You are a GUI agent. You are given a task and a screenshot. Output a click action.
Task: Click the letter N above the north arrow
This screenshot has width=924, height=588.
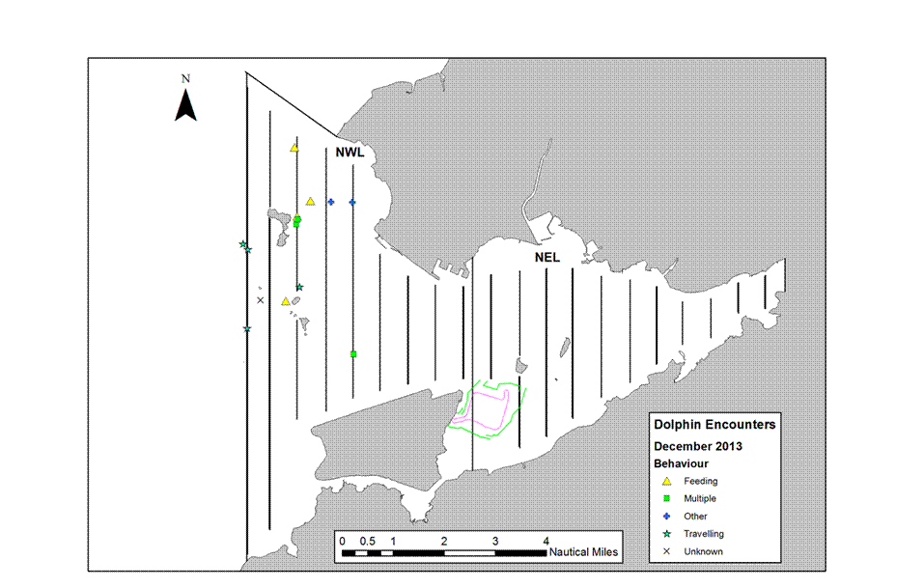click(x=185, y=78)
